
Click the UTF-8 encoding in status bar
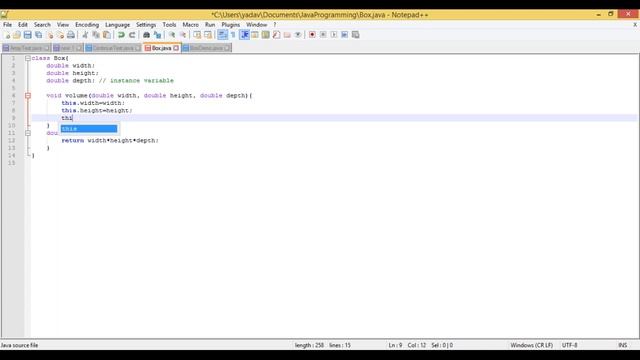click(569, 345)
